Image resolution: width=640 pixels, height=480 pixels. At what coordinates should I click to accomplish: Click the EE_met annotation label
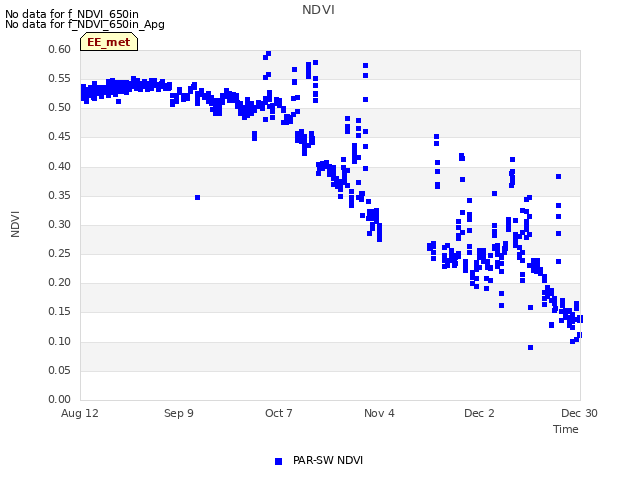coord(109,42)
